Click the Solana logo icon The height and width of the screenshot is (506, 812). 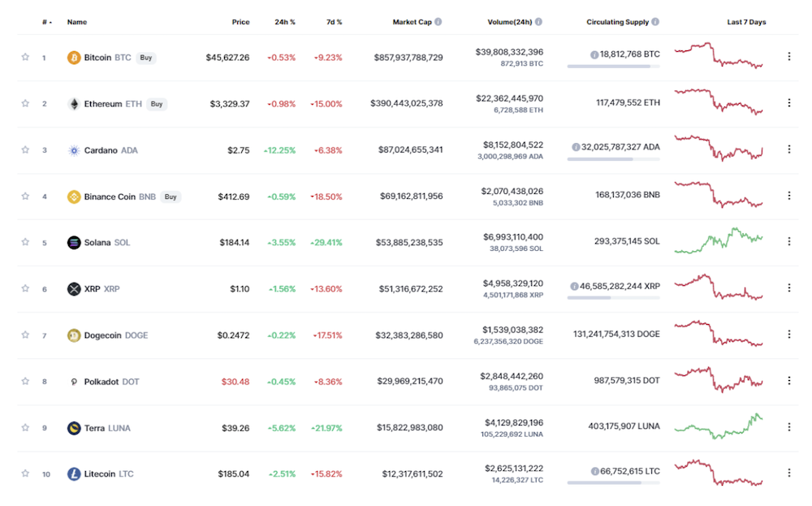tap(74, 242)
